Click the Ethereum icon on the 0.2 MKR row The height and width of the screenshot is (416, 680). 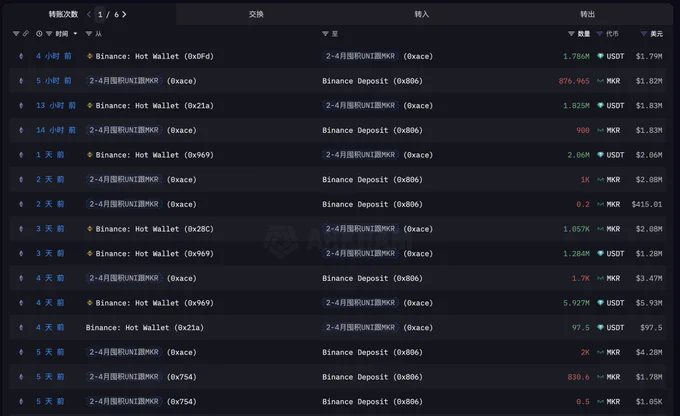(x=21, y=204)
